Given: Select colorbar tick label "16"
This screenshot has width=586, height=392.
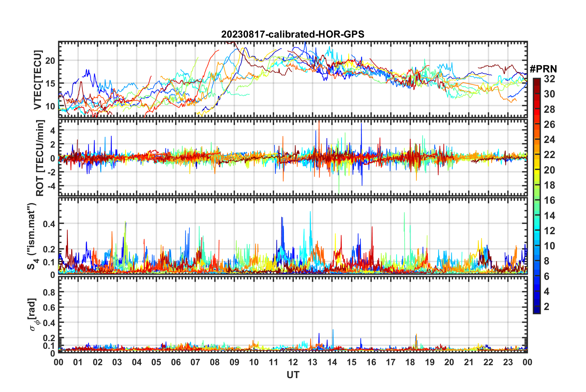Looking at the screenshot, I should [549, 200].
